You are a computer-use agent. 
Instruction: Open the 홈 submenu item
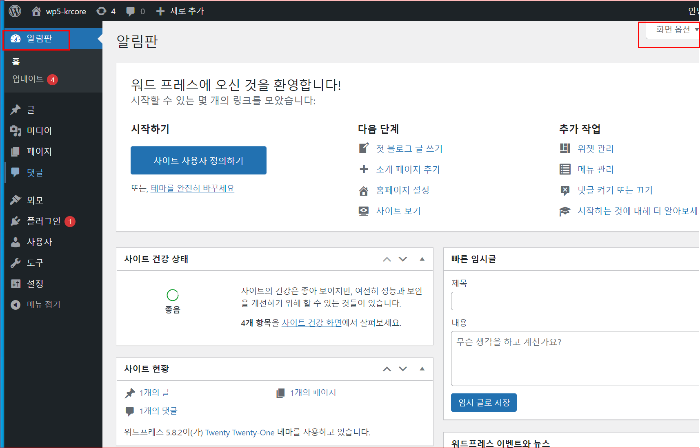16,61
